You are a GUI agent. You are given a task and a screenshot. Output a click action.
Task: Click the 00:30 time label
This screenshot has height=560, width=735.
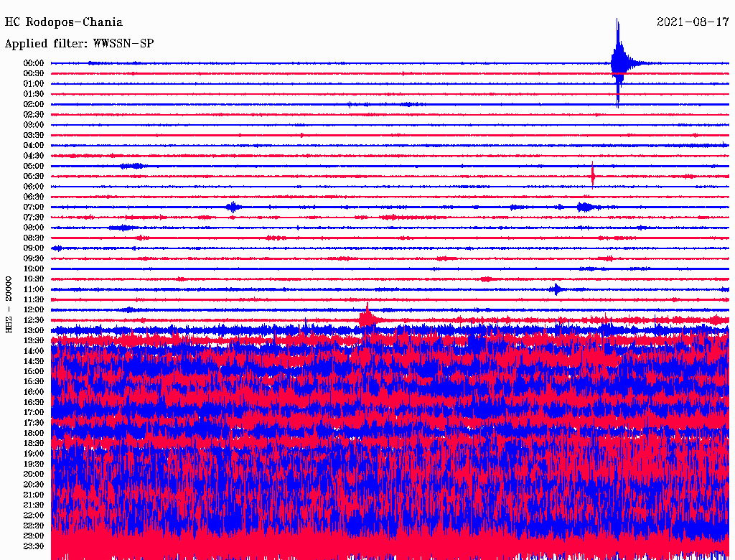pos(34,73)
